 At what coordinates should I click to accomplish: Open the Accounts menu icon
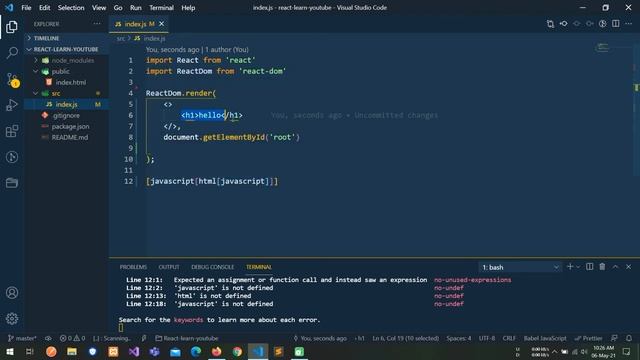(x=12, y=293)
